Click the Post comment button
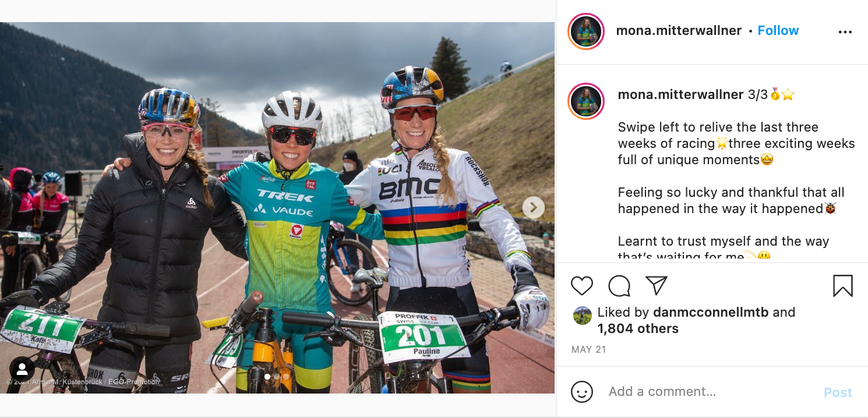The width and height of the screenshot is (868, 418). click(837, 392)
